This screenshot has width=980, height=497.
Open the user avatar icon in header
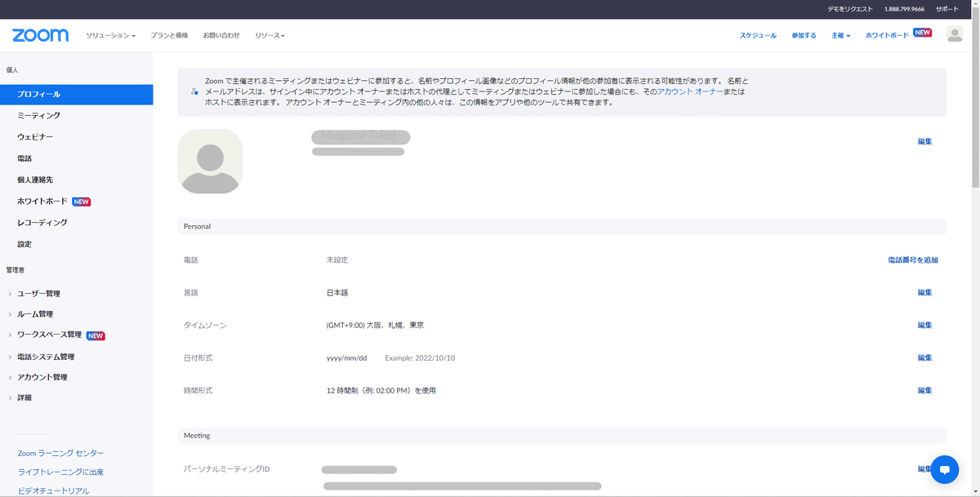[x=955, y=34]
